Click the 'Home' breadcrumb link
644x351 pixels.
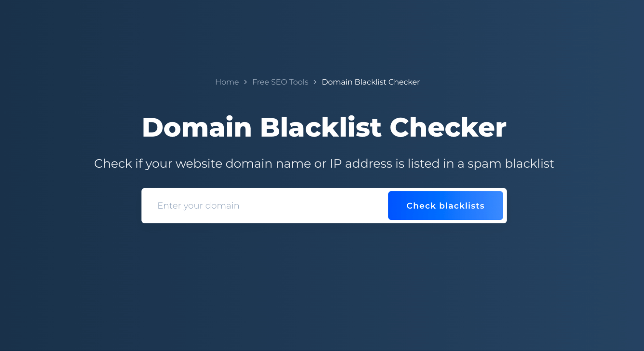[227, 82]
